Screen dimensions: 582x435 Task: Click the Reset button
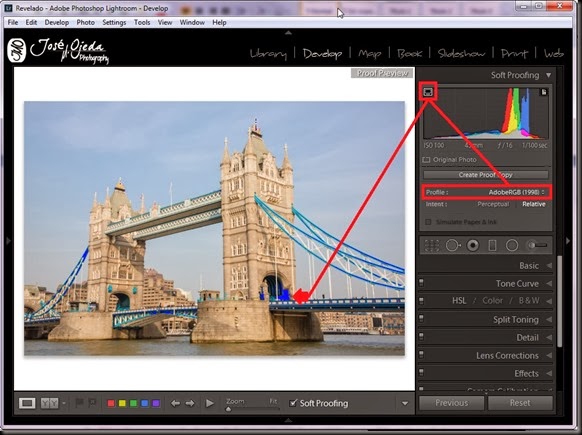tap(520, 403)
